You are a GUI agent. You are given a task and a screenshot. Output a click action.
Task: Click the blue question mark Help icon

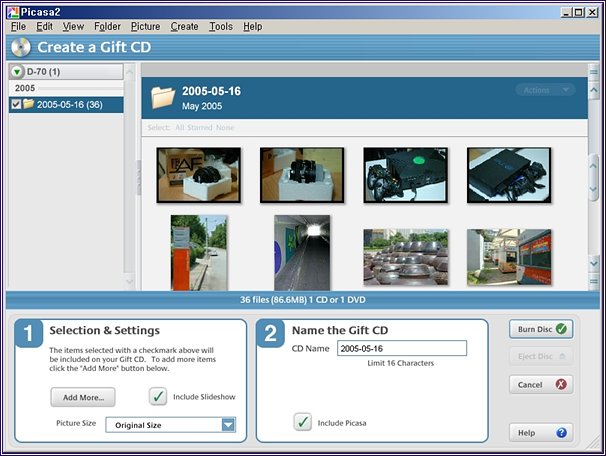point(562,433)
